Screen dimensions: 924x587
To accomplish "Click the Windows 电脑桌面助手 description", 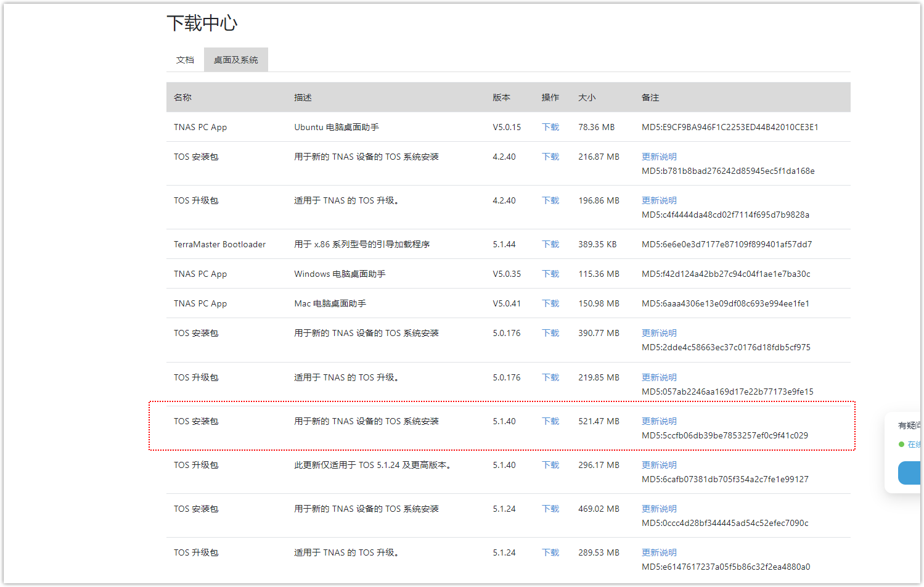I will click(340, 274).
